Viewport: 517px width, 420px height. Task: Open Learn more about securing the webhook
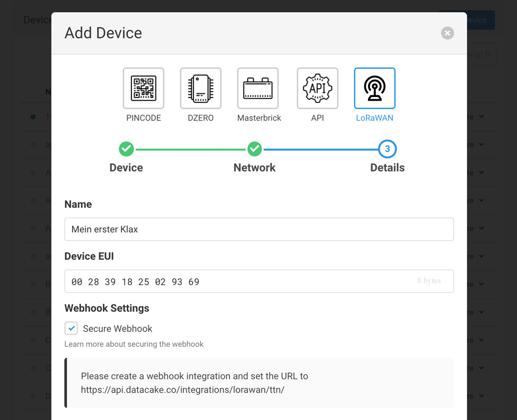[134, 344]
